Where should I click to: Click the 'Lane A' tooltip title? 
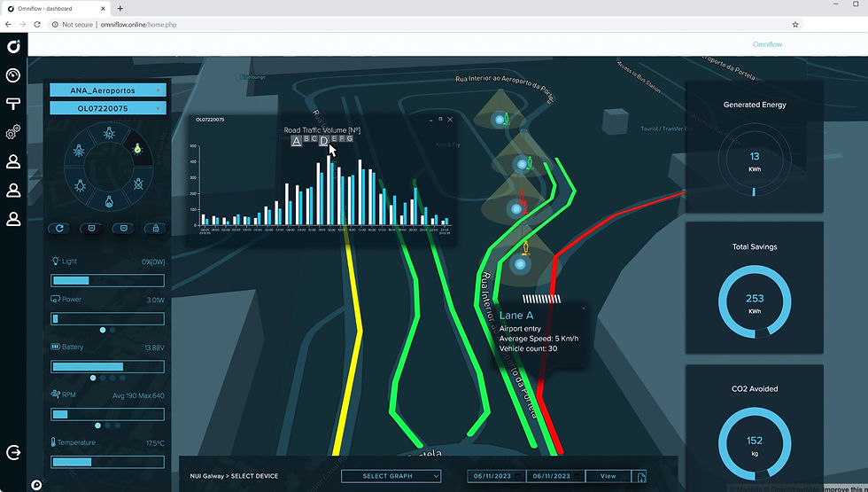click(515, 316)
